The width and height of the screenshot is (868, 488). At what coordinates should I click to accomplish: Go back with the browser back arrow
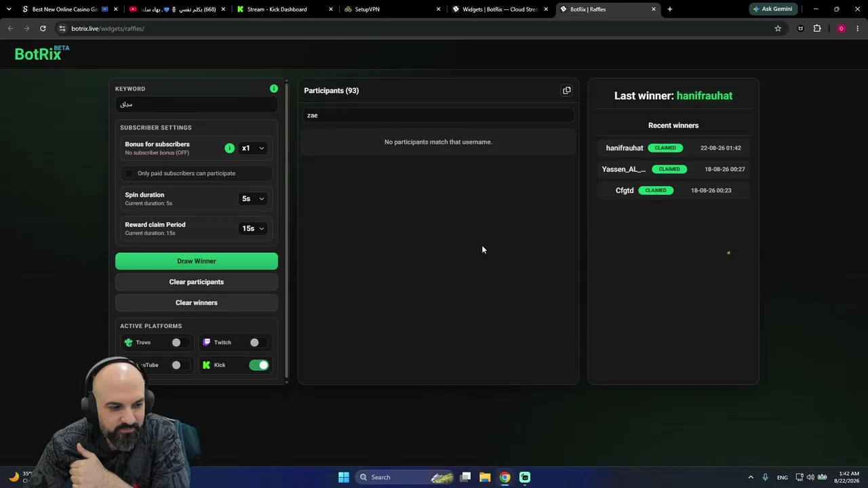click(x=10, y=28)
